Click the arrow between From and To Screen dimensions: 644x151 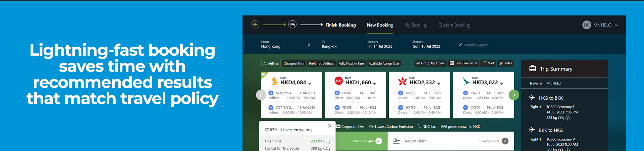[x=309, y=45]
